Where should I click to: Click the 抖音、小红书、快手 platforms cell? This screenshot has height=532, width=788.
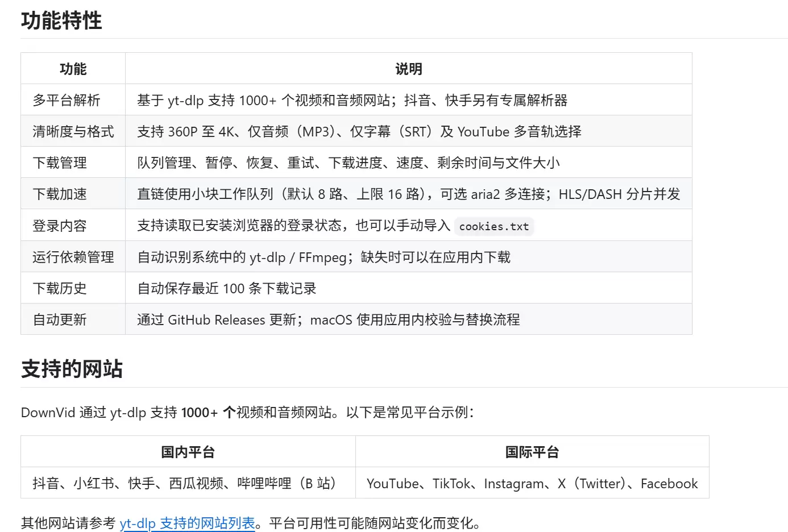coord(188,483)
